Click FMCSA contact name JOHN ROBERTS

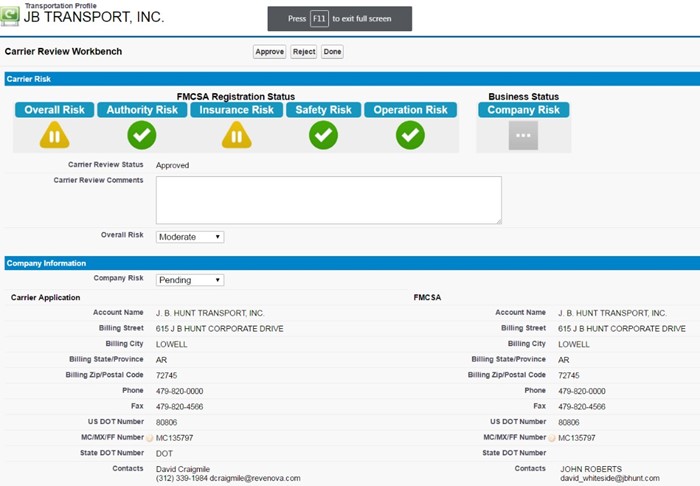pyautogui.click(x=591, y=469)
